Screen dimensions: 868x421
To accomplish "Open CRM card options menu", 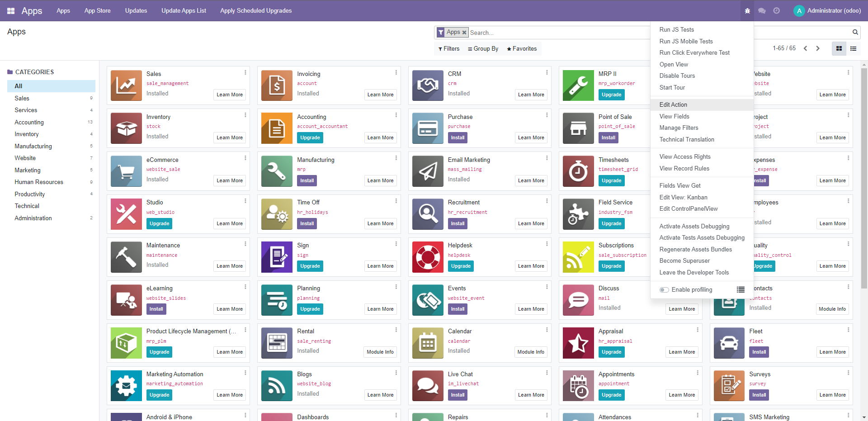I will click(x=547, y=72).
